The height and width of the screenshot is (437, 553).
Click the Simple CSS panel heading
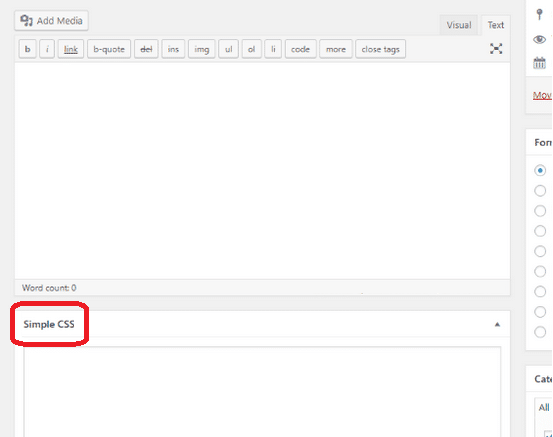[49, 324]
